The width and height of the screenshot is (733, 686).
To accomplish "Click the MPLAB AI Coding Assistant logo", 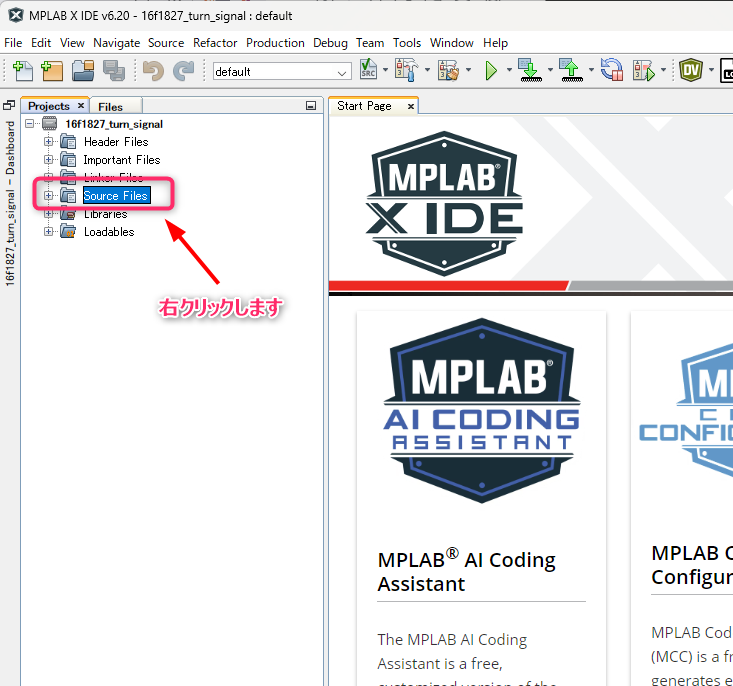I will point(481,411).
